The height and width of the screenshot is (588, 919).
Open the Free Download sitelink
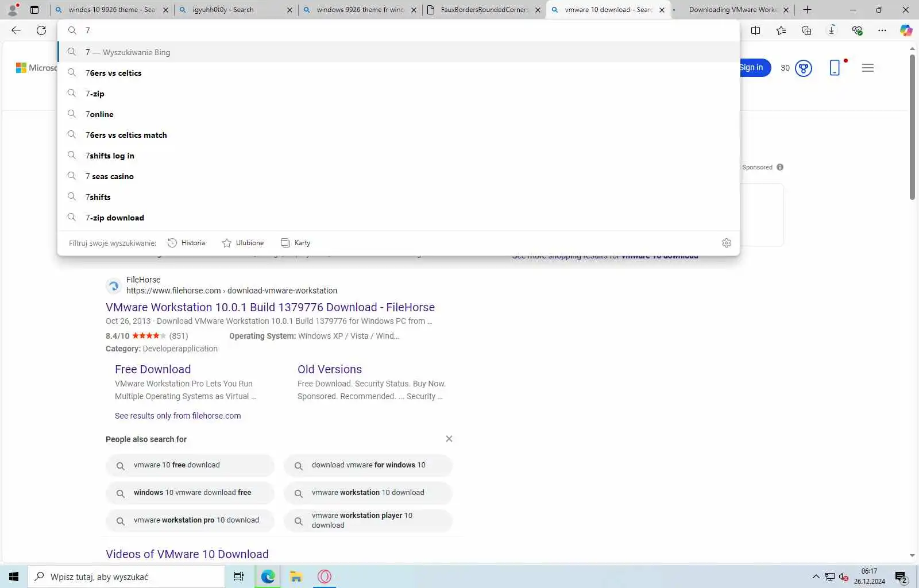[153, 369]
